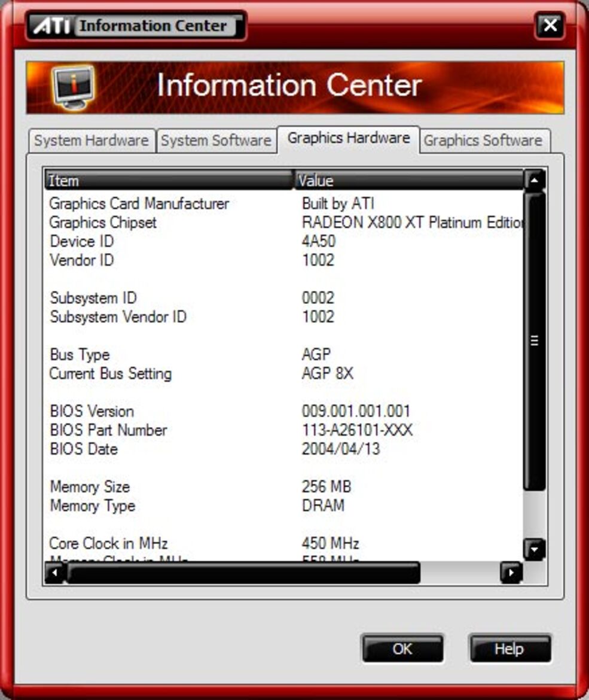Select the Current Bus Setting row label

(x=111, y=374)
